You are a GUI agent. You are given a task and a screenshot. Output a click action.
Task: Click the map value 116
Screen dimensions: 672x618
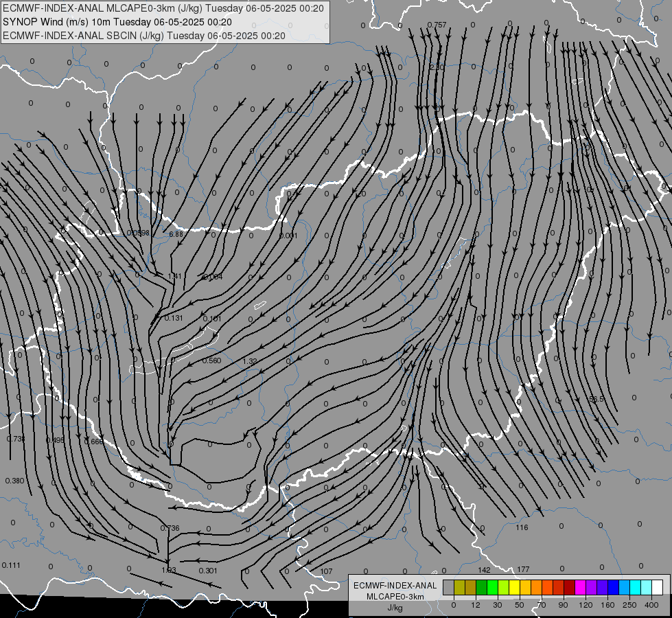coord(522,527)
